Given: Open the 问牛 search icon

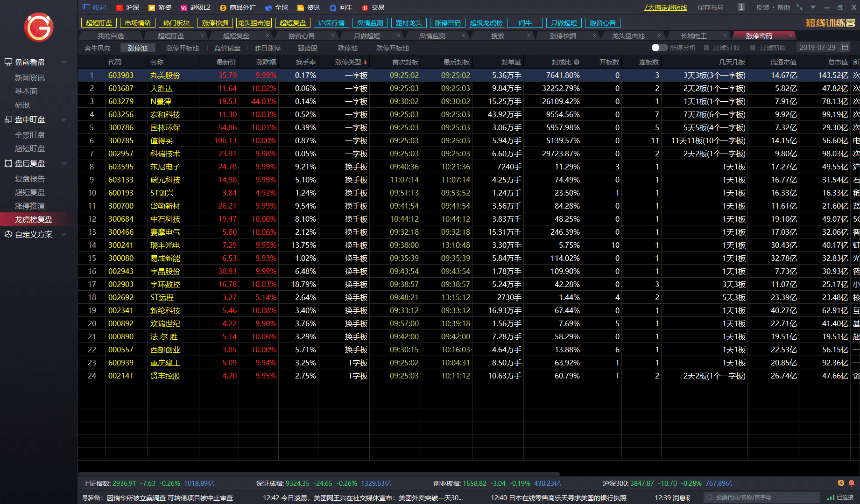Looking at the screenshot, I should tap(332, 7).
